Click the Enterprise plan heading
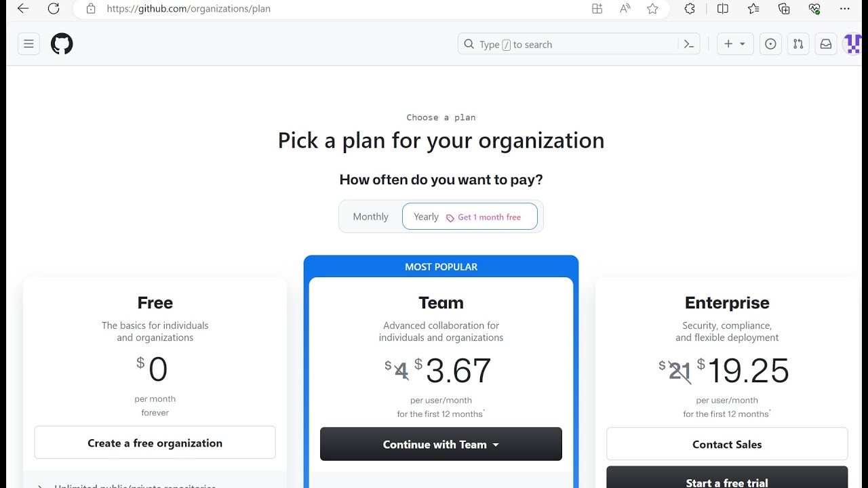 pyautogui.click(x=727, y=303)
